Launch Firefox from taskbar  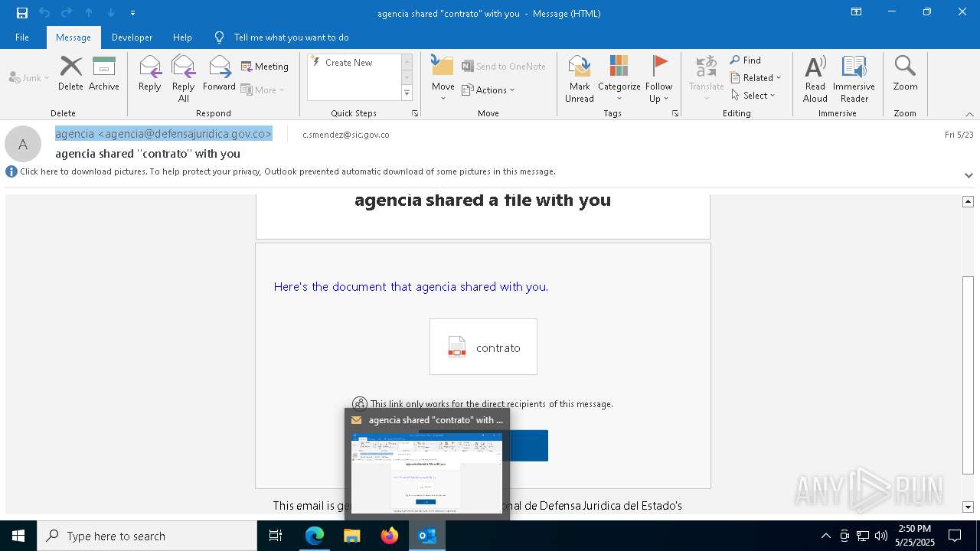[390, 536]
